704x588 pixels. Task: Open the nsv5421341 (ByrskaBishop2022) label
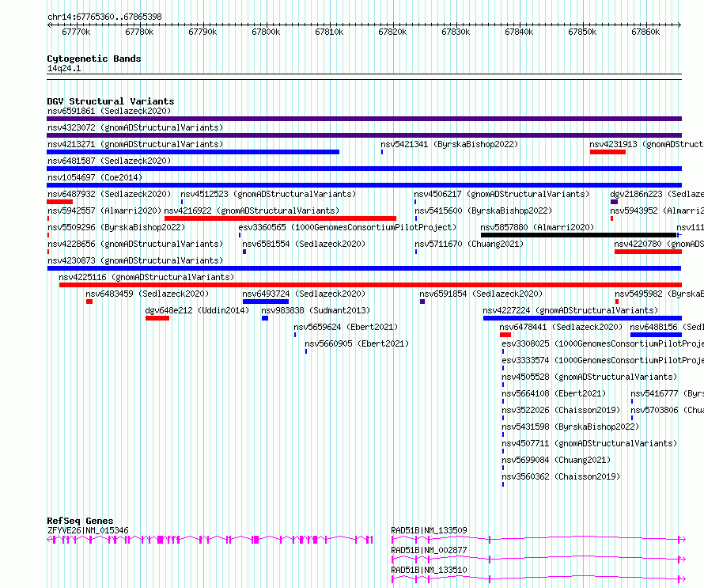[449, 144]
